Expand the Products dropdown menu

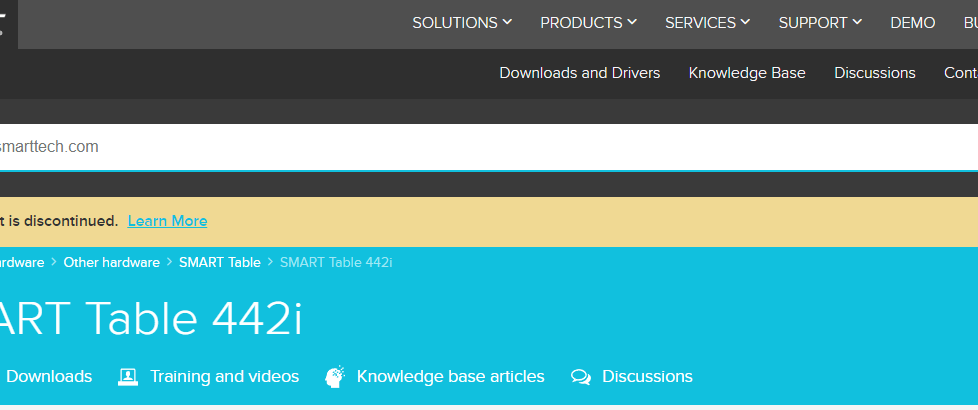click(588, 23)
